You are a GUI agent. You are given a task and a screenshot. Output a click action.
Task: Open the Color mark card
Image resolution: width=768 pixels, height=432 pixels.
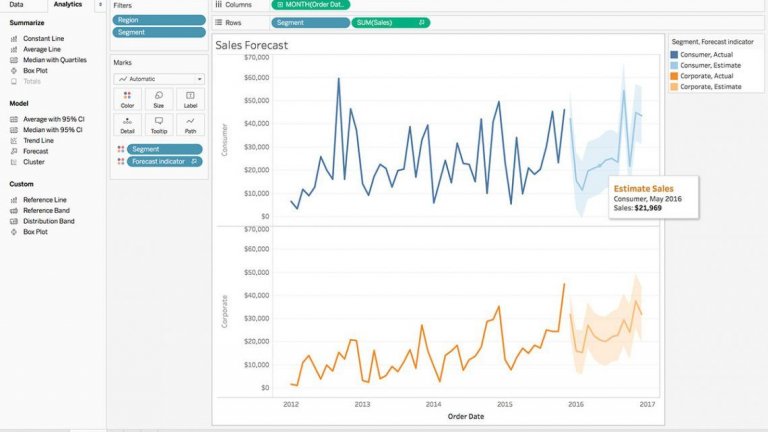click(x=127, y=99)
